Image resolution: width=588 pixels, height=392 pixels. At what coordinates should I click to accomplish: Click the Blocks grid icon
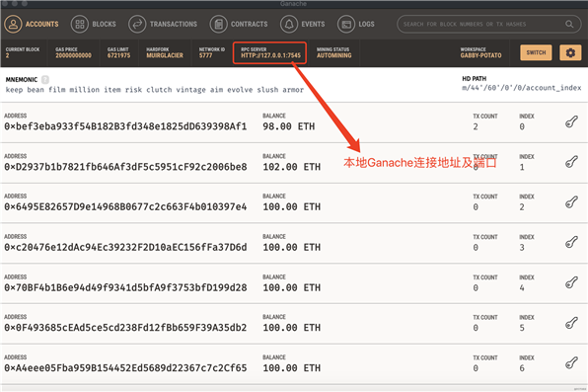pos(80,24)
